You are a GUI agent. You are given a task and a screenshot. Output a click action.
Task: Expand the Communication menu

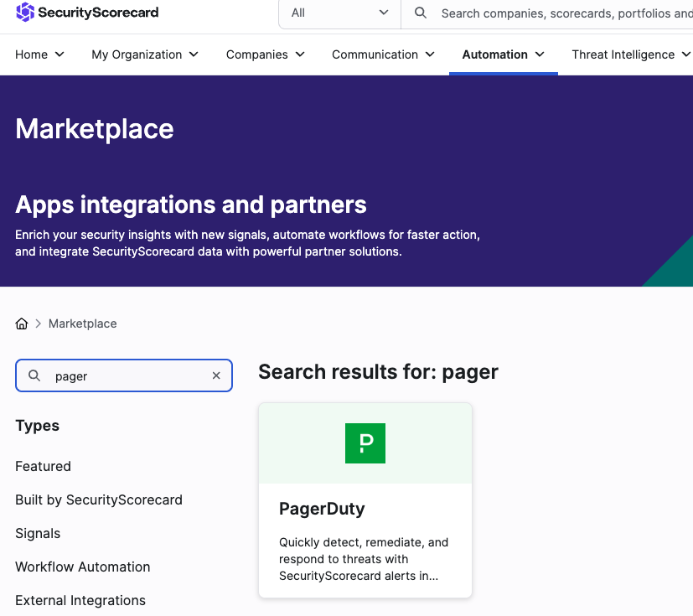click(383, 54)
